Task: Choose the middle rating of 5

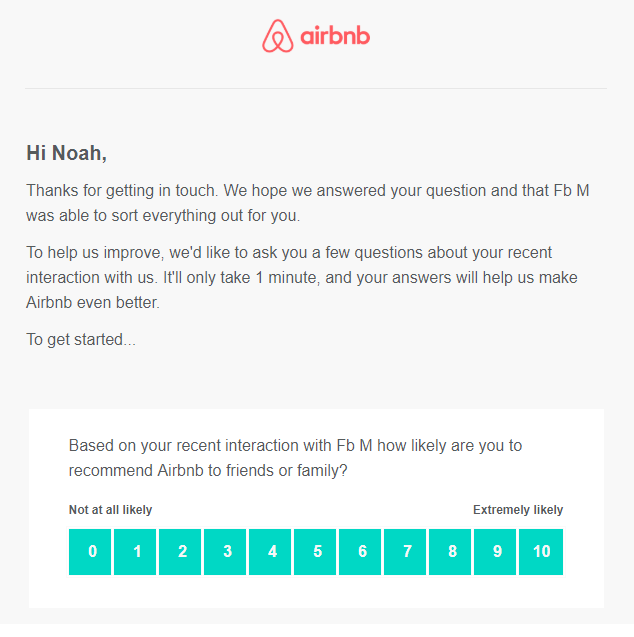Action: (x=317, y=552)
